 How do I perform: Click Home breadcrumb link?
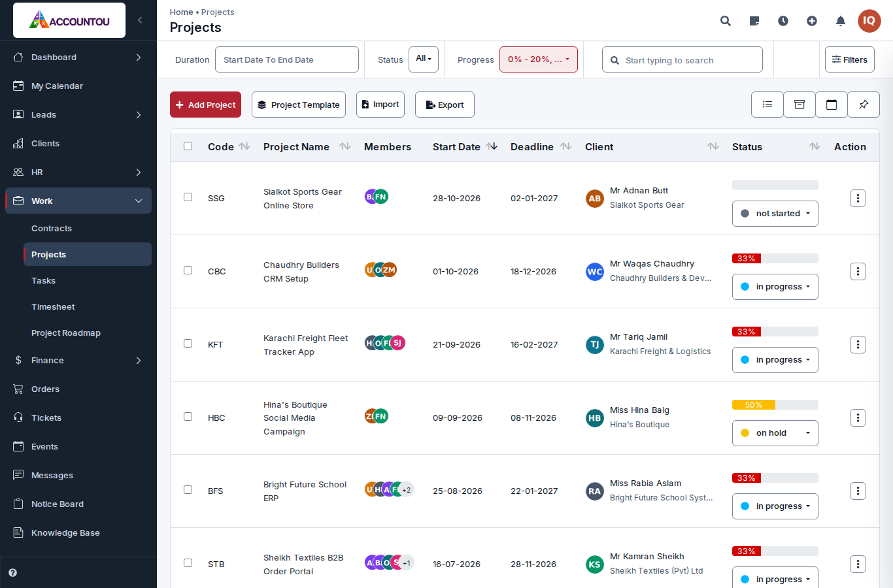coord(181,12)
